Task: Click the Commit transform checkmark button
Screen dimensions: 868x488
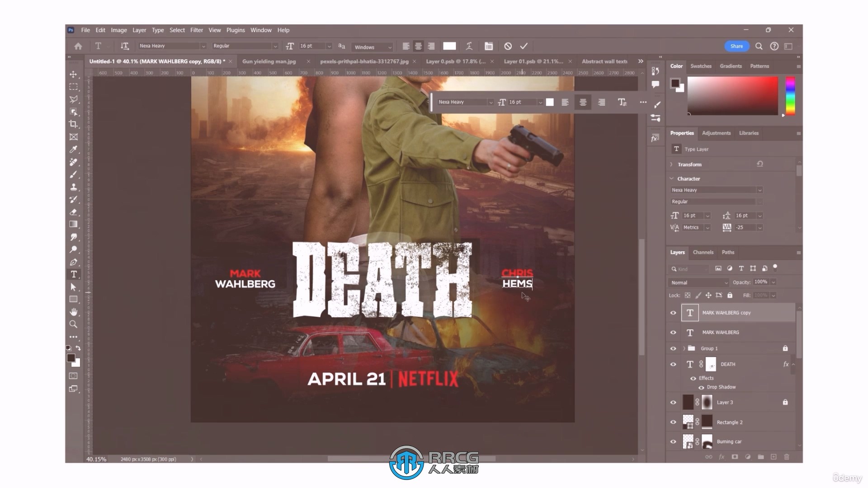Action: coord(524,46)
